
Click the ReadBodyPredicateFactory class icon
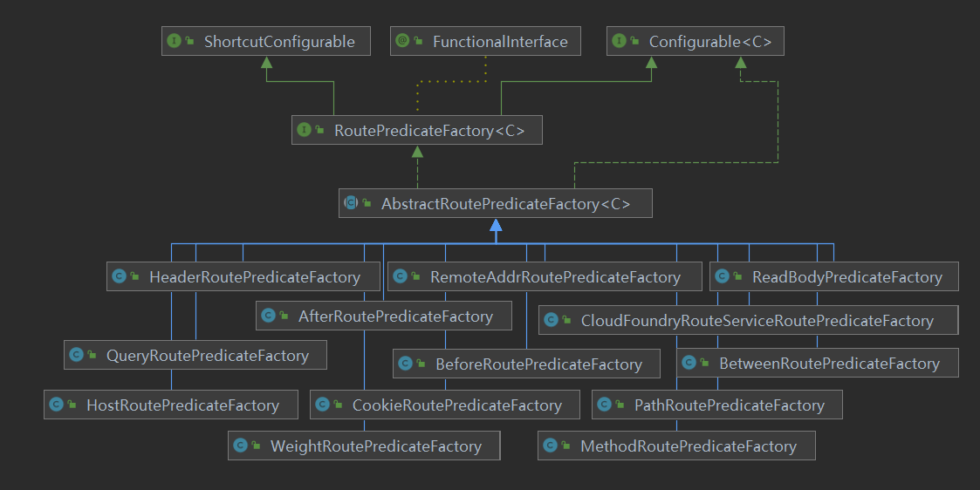(x=723, y=277)
